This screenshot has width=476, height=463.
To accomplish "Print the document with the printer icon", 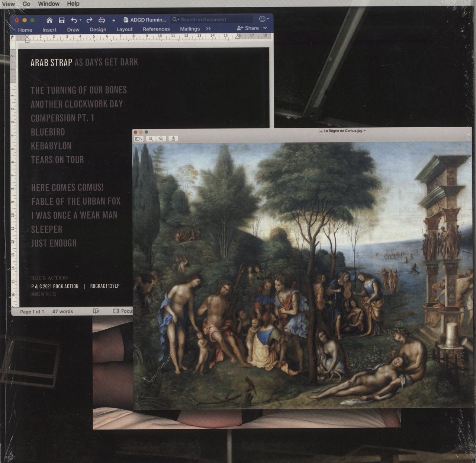I will [x=102, y=20].
